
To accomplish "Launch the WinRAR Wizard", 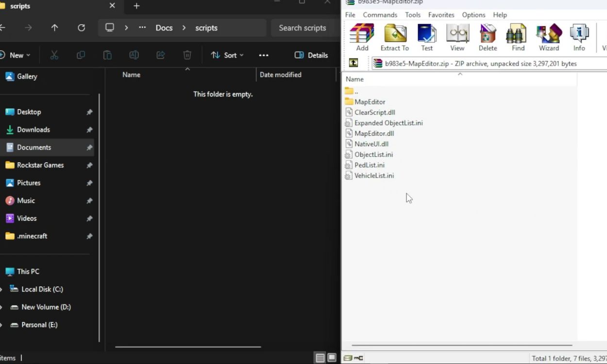I will (x=548, y=36).
